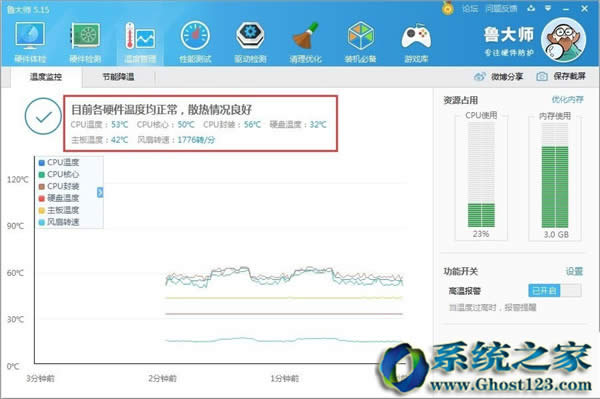Click the 目前各硬件温度均正常 status heading
The image size is (600, 399).
pyautogui.click(x=161, y=110)
